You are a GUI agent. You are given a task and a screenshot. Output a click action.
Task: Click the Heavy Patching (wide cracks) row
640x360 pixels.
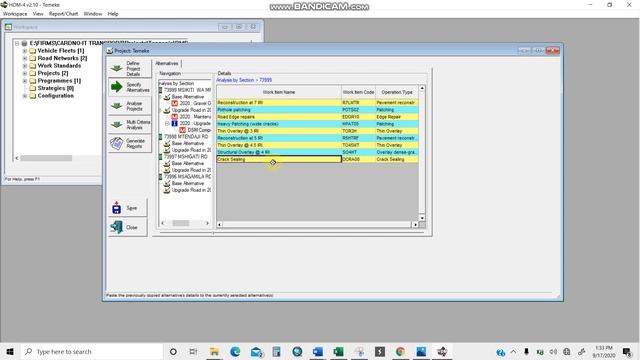click(x=318, y=124)
